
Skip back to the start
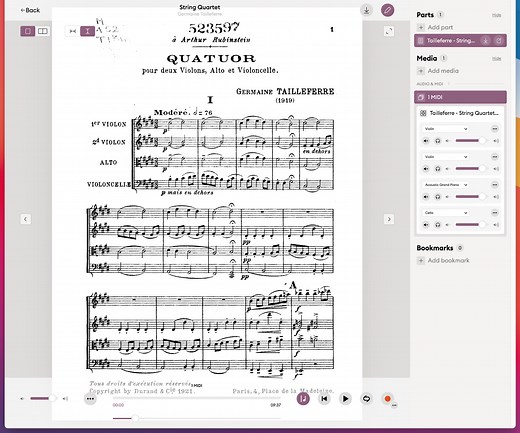[324, 399]
